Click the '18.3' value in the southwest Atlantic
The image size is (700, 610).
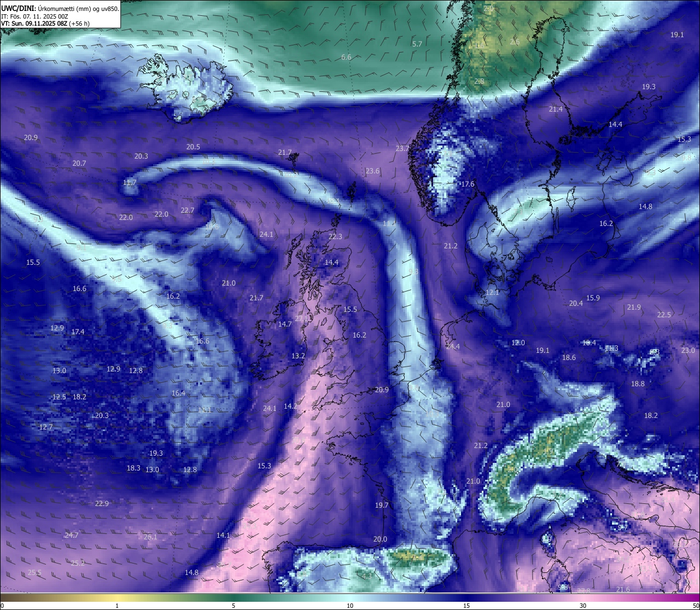pyautogui.click(x=133, y=468)
